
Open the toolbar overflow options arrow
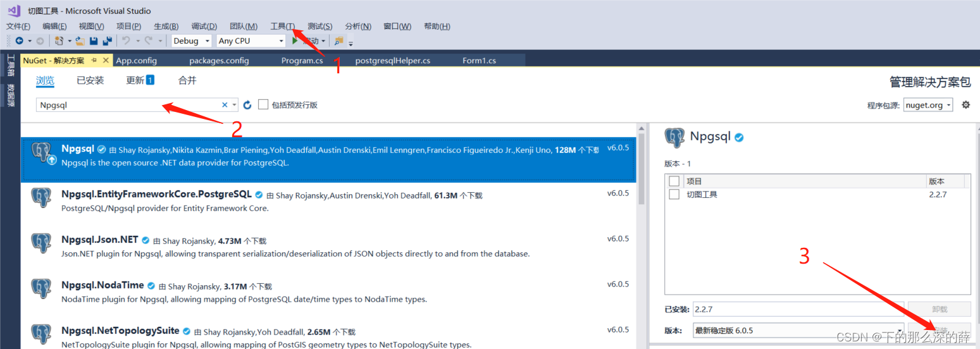(350, 42)
